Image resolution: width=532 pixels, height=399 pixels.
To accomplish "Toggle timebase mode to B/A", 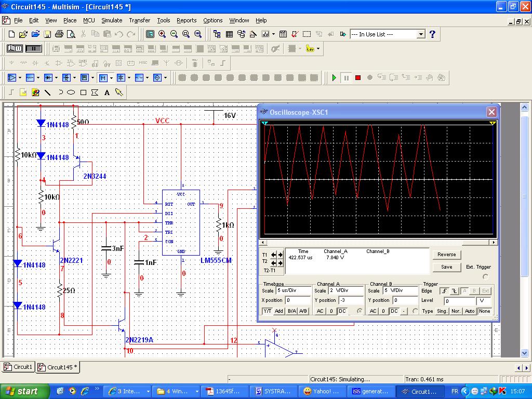I will [x=291, y=311].
